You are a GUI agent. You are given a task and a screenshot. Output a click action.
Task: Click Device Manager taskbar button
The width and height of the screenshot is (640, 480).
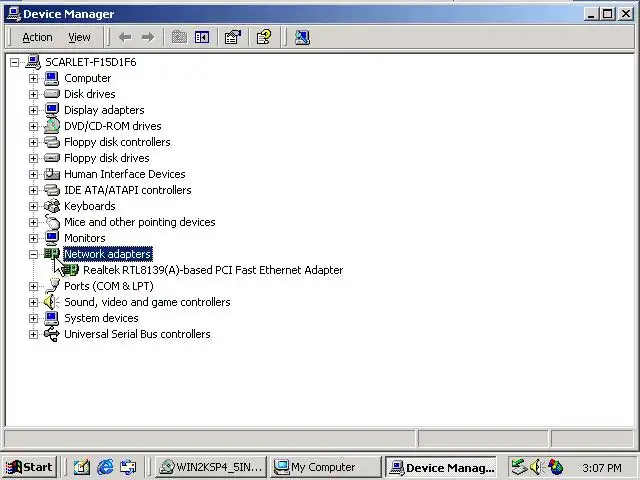[x=441, y=467]
